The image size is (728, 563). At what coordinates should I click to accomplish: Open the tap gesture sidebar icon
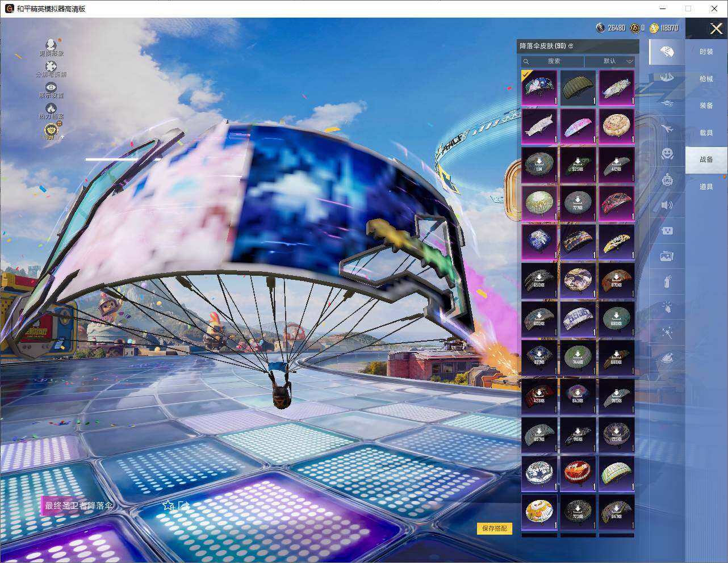pos(667,307)
